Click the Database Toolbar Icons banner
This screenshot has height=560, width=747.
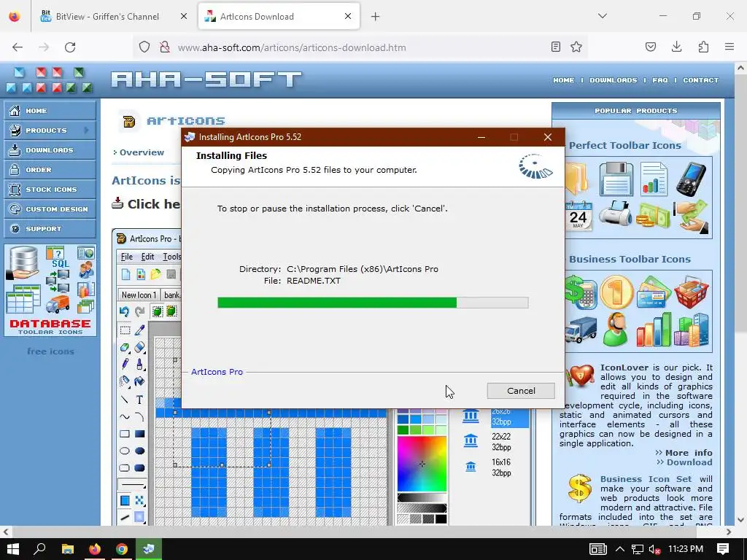(50, 290)
